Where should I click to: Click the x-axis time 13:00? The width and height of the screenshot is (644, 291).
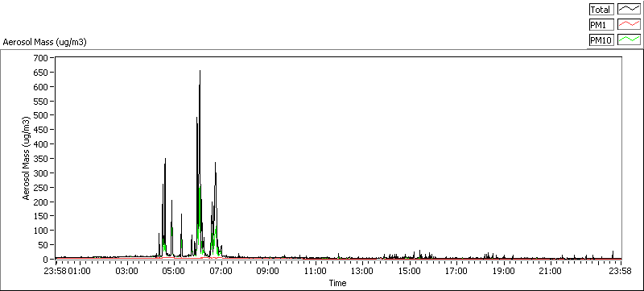click(362, 271)
